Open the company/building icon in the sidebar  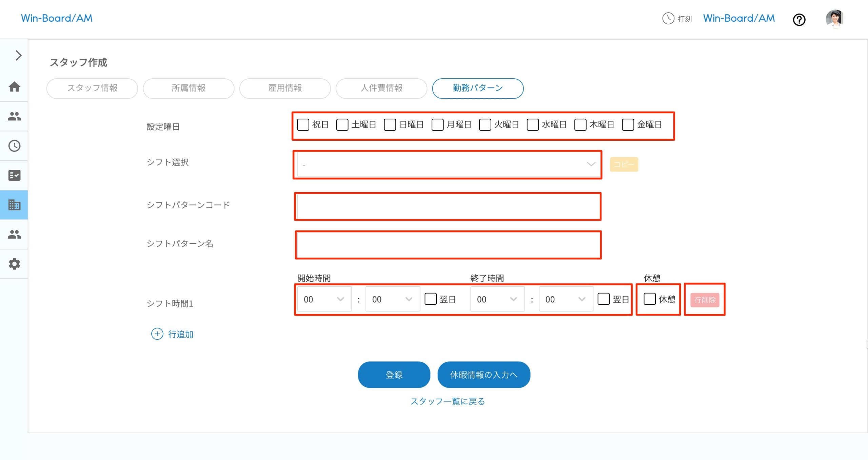(x=14, y=204)
